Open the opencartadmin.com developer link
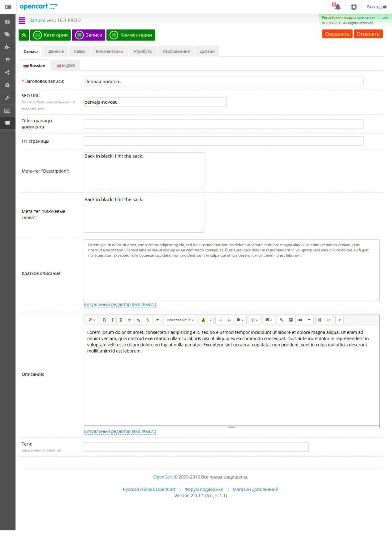This screenshot has height=535, width=392. tap(373, 17)
